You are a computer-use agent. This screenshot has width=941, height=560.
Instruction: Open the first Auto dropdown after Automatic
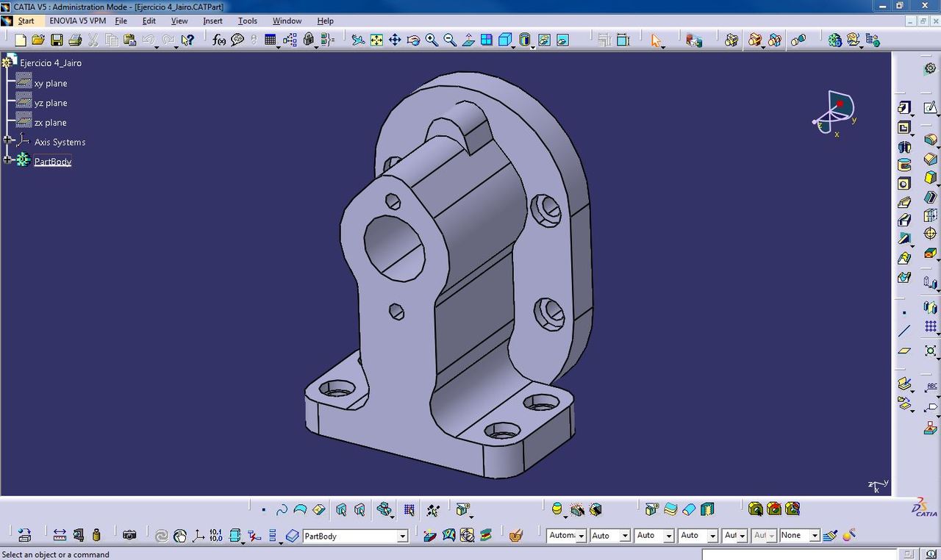tap(625, 536)
